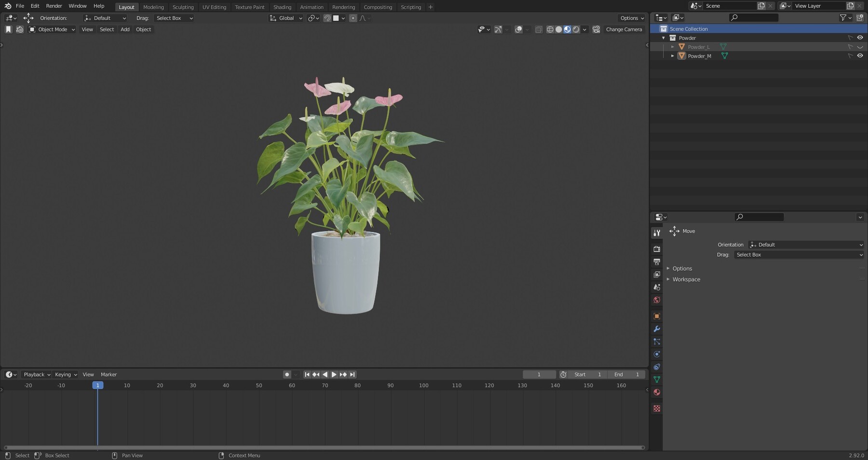Click the Change Camera button

[624, 29]
